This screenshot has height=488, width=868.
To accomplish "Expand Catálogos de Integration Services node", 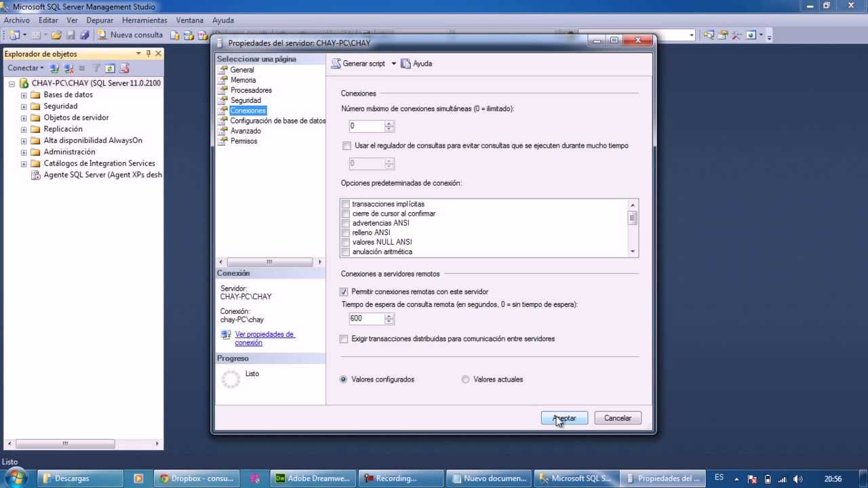I will tap(24, 164).
